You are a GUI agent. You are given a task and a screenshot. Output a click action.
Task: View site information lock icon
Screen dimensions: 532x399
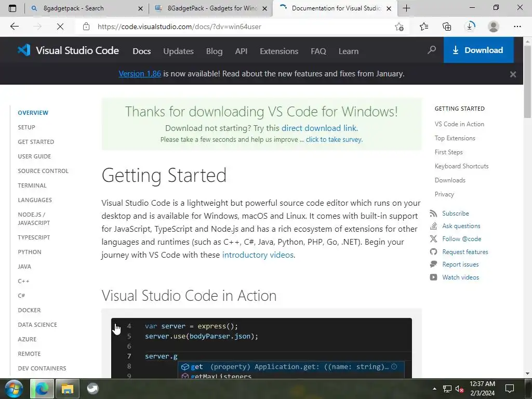pos(86,26)
